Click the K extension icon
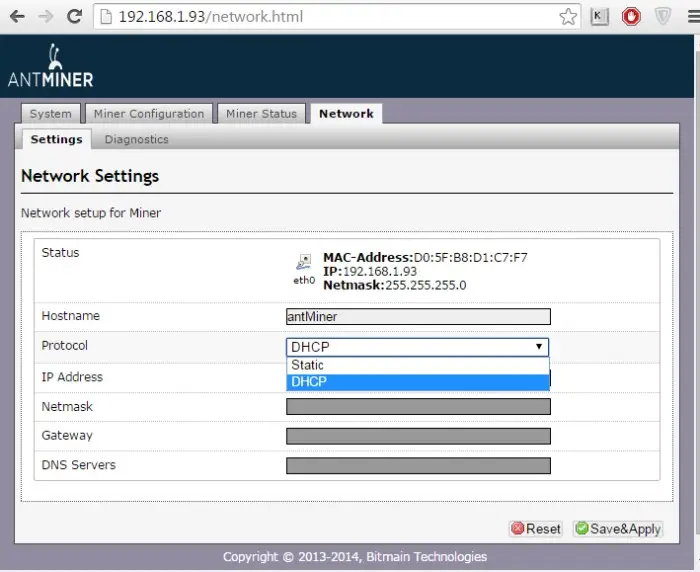The height and width of the screenshot is (572, 700). [599, 17]
